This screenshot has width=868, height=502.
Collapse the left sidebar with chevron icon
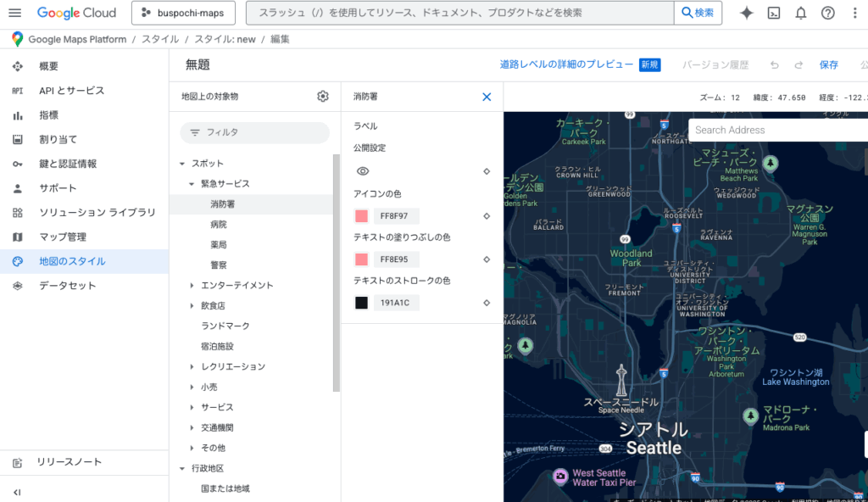(17, 492)
